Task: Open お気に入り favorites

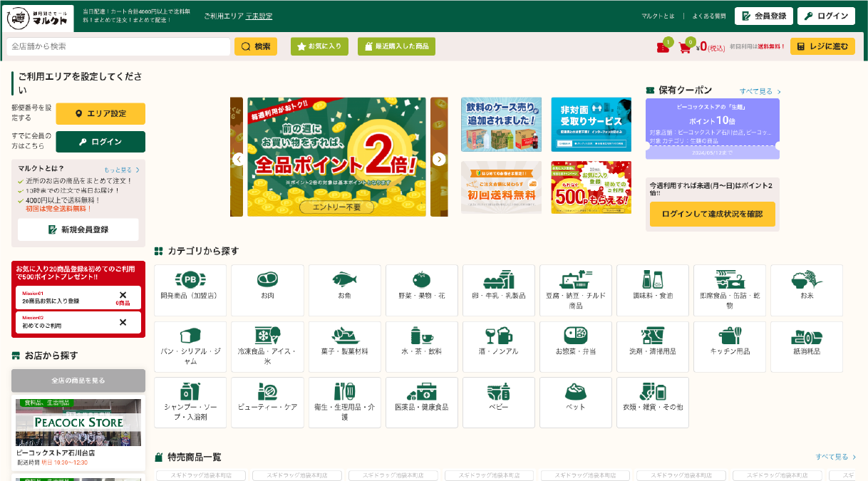Action: click(319, 46)
